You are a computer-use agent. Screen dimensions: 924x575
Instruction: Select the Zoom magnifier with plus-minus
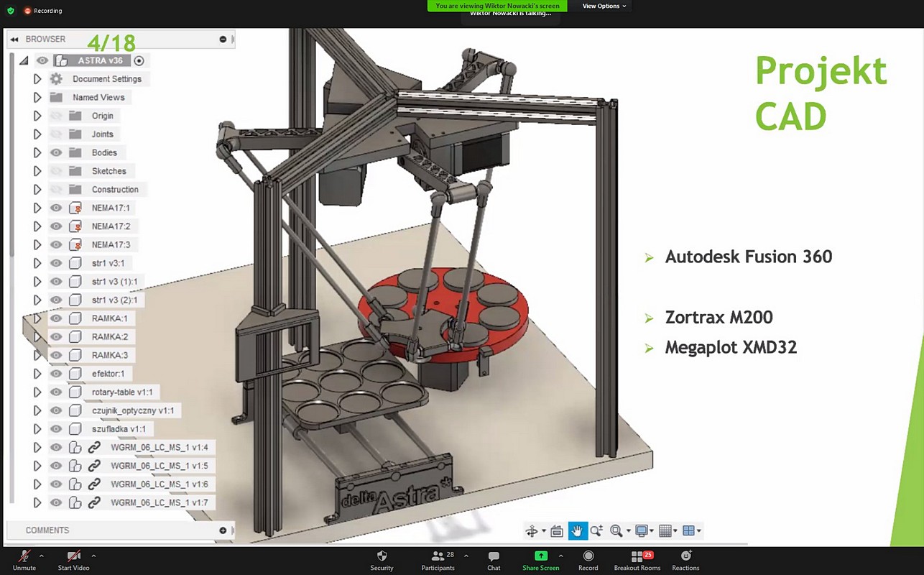(x=596, y=531)
